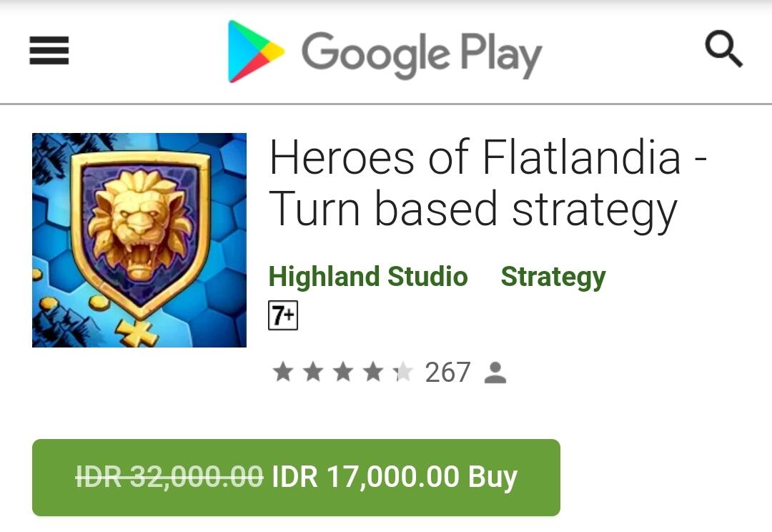Open the 267 ratings count
772x532 pixels.
coord(447,373)
